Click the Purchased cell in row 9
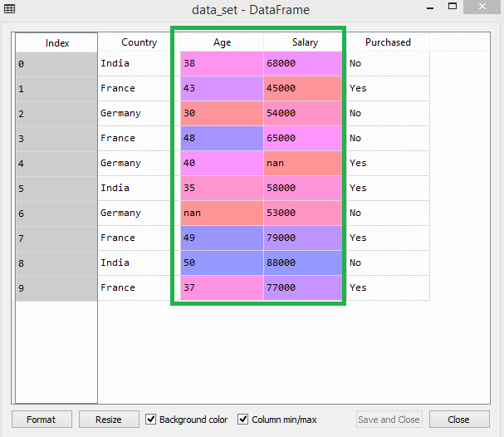 (x=388, y=287)
